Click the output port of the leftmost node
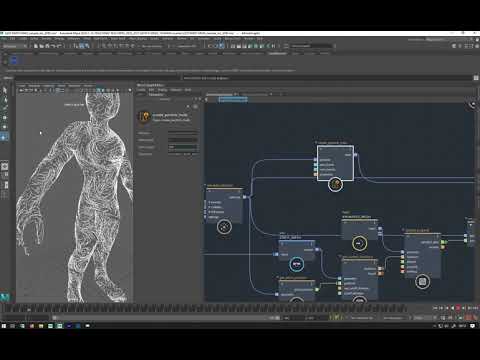Image resolution: width=480 pixels, height=360 pixels. point(244,197)
